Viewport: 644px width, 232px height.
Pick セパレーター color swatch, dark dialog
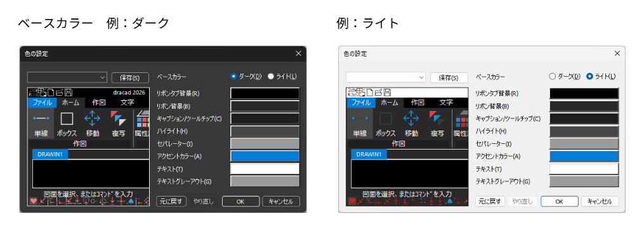265,144
